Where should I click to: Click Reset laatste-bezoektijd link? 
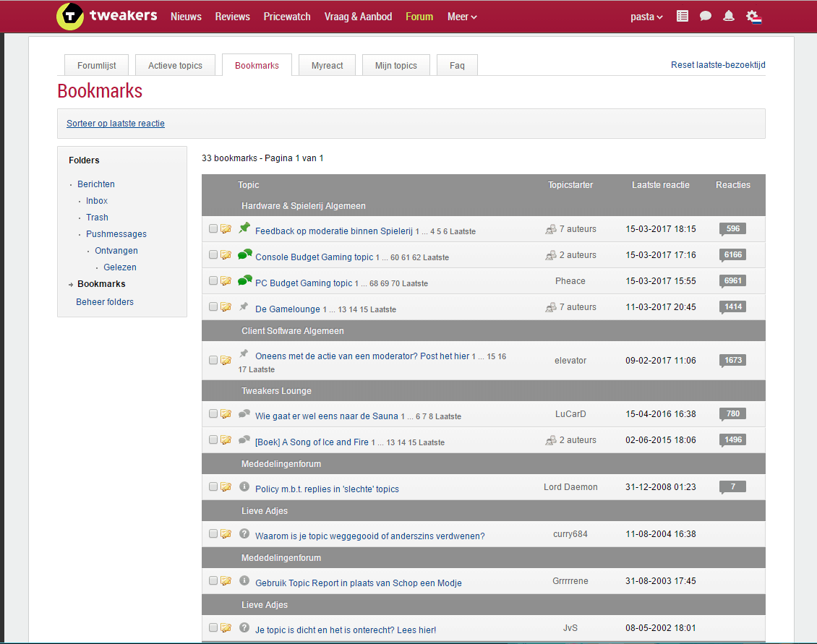pyautogui.click(x=718, y=64)
